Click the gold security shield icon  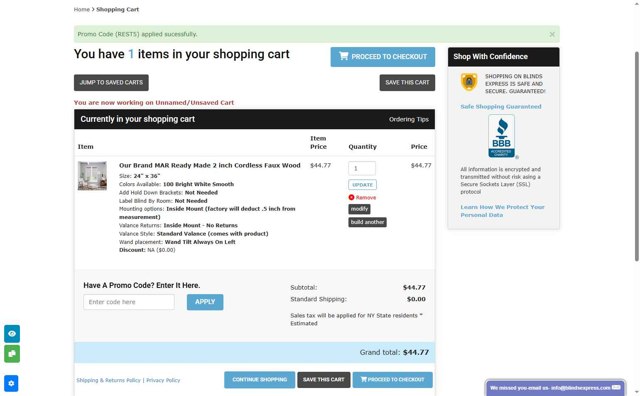[x=469, y=82]
